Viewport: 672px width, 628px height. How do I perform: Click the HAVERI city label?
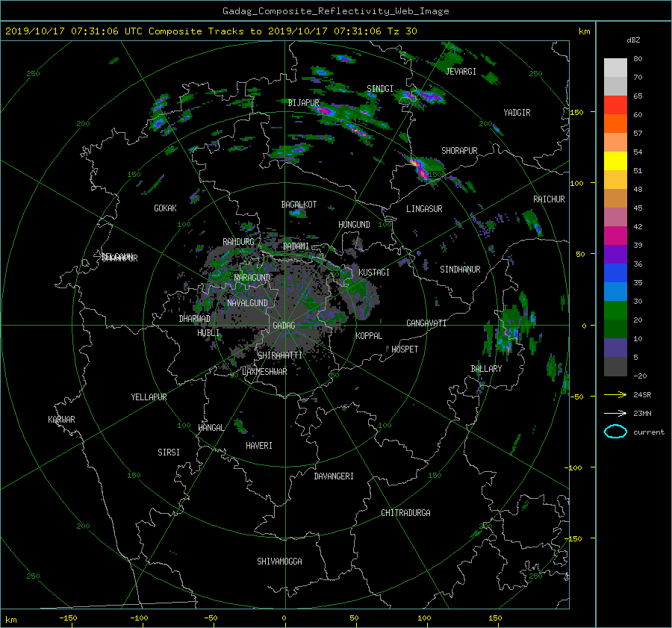coord(259,446)
